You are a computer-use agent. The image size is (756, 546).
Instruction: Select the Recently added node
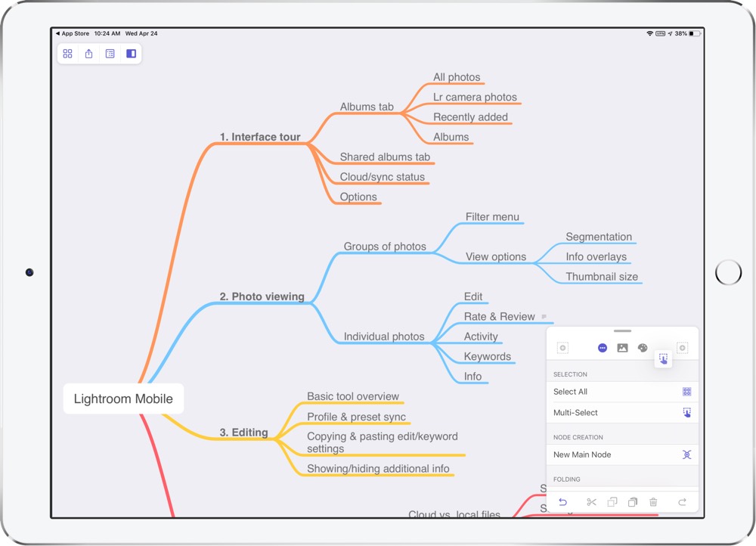[470, 117]
